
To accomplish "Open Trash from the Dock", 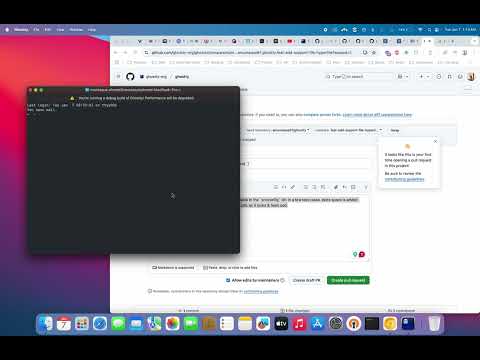I will pos(434,323).
